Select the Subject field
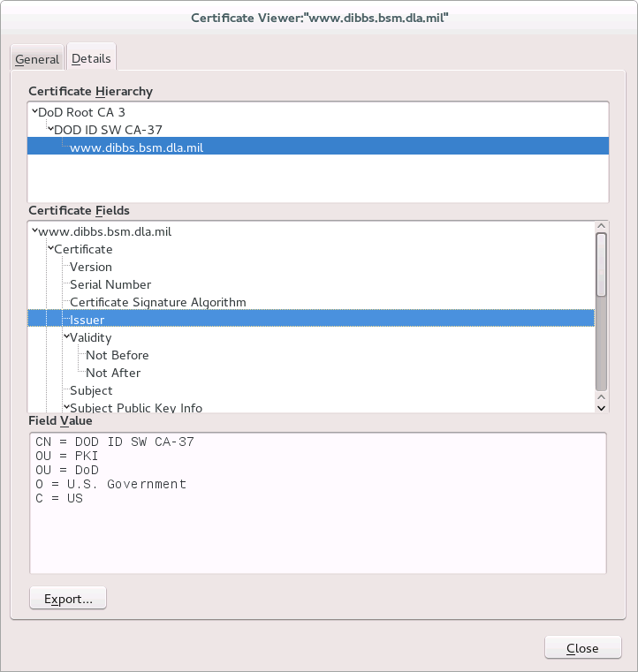638x672 pixels. [91, 390]
